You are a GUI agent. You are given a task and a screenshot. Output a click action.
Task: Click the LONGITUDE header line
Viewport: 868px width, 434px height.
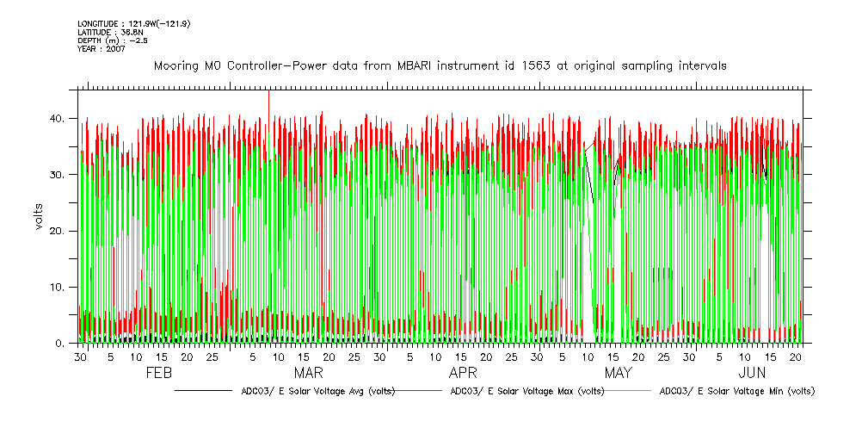coord(133,23)
